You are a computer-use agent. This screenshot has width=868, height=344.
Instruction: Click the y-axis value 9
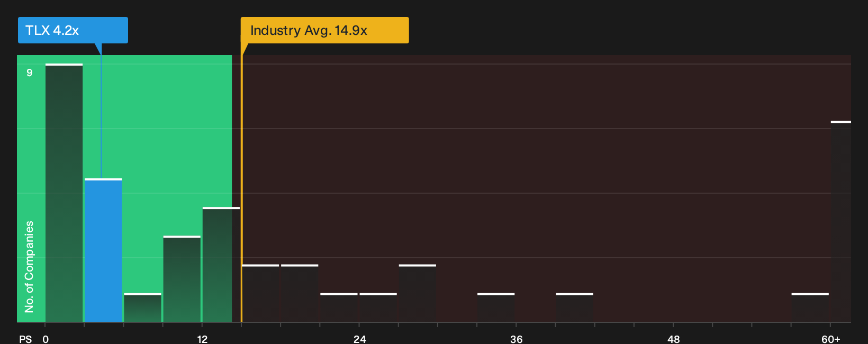pos(30,73)
